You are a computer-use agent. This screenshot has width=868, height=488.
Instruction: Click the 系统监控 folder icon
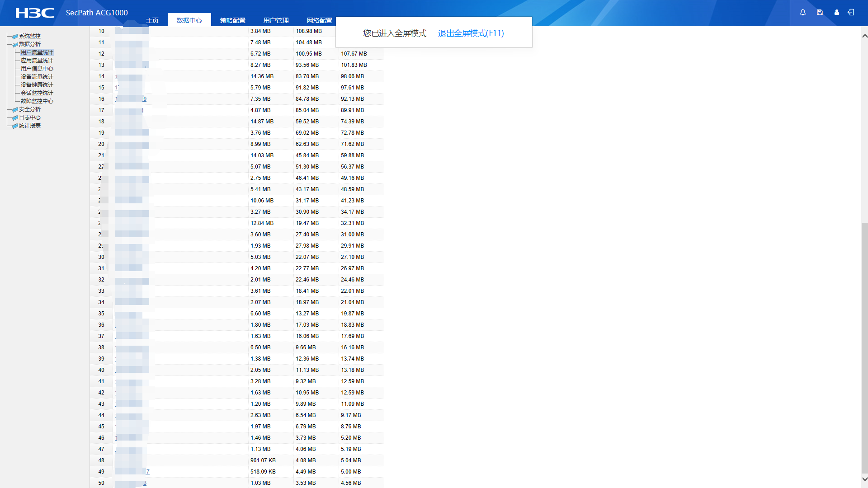click(15, 36)
